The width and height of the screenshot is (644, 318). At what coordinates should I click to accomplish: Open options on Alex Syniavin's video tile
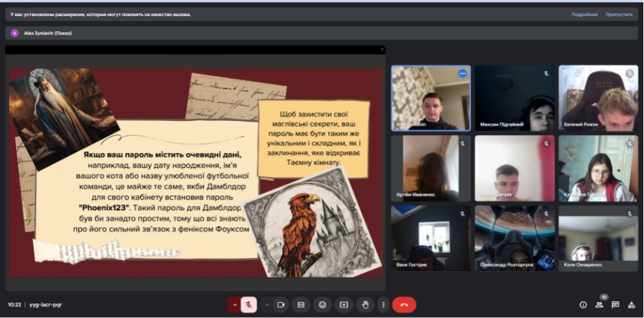click(463, 74)
